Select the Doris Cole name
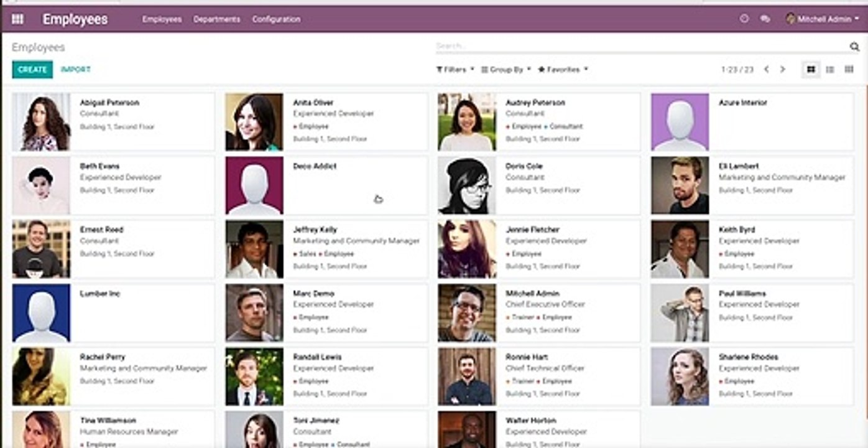The width and height of the screenshot is (868, 448). click(524, 166)
